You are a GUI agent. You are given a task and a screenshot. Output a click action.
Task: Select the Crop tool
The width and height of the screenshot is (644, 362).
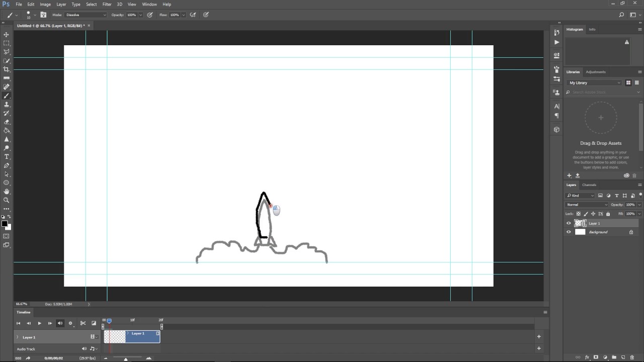(7, 69)
